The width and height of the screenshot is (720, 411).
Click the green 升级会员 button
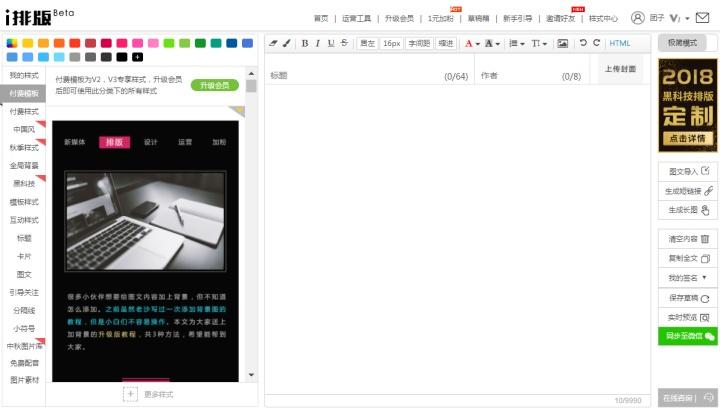click(x=215, y=85)
